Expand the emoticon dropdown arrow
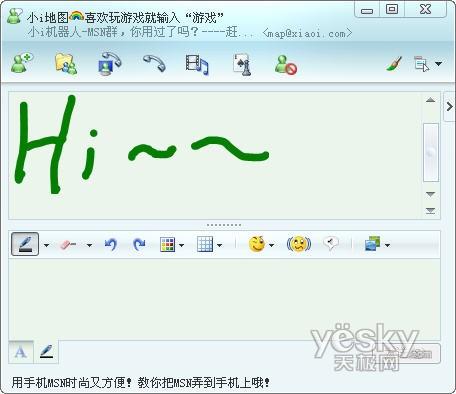Screen dimensions: 456x394 pyautogui.click(x=271, y=246)
